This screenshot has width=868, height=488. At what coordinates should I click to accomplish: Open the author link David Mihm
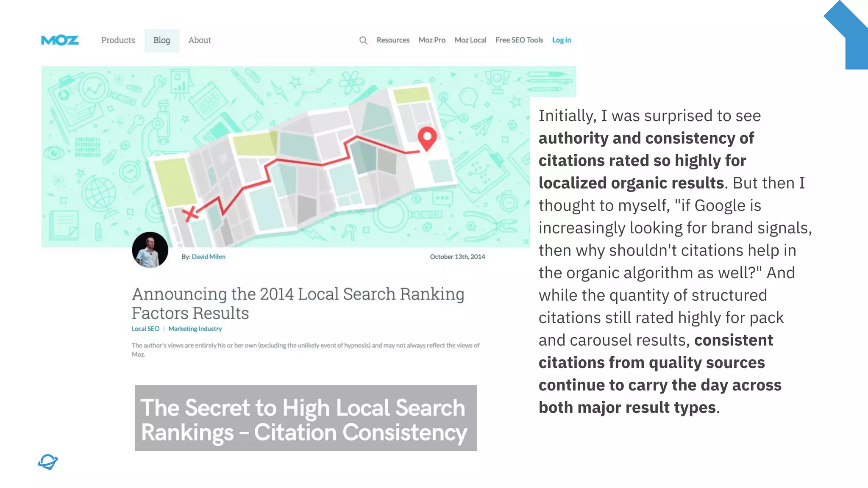coord(209,257)
